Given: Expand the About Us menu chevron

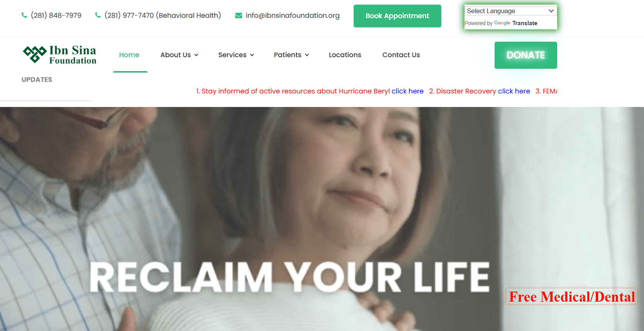Looking at the screenshot, I should pyautogui.click(x=196, y=55).
